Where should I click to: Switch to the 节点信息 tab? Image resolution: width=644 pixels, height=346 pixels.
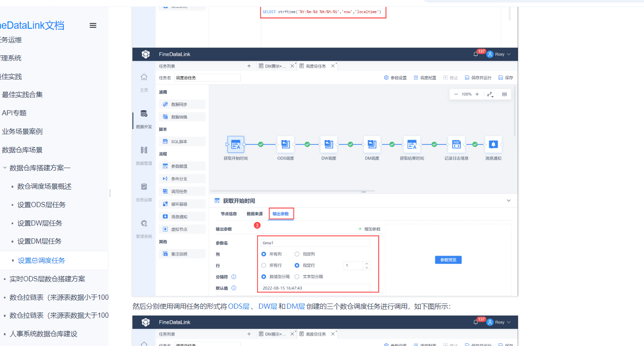coord(228,214)
